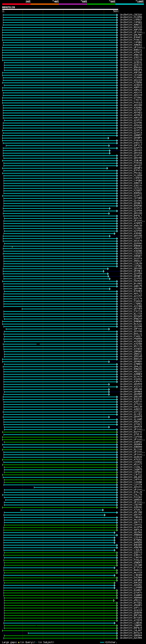Select the UniRef100_Q15D31 label
146x644 pixels.
point(131,63)
